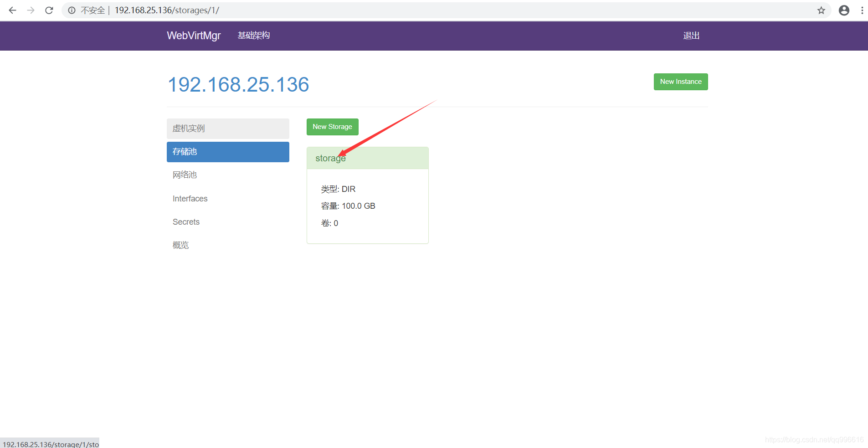Click the New Storage button

[x=332, y=127]
